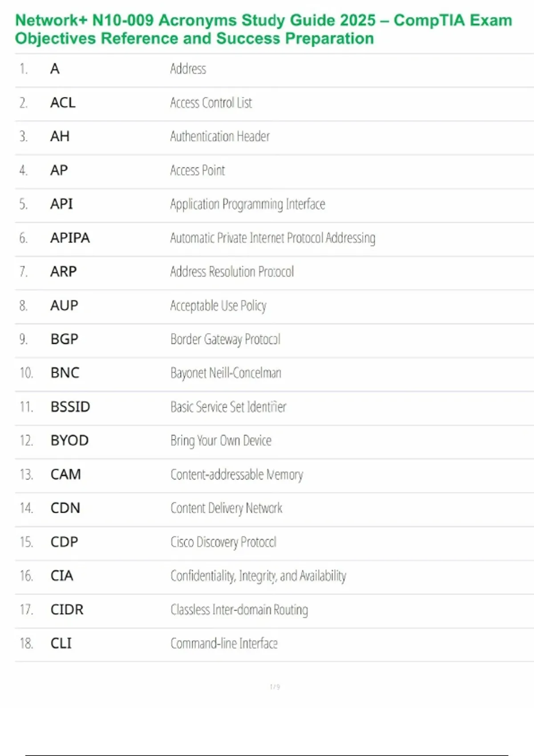This screenshot has height=756, width=534.
Task: Click the Content-addressable Memory definition
Action: pos(237,475)
